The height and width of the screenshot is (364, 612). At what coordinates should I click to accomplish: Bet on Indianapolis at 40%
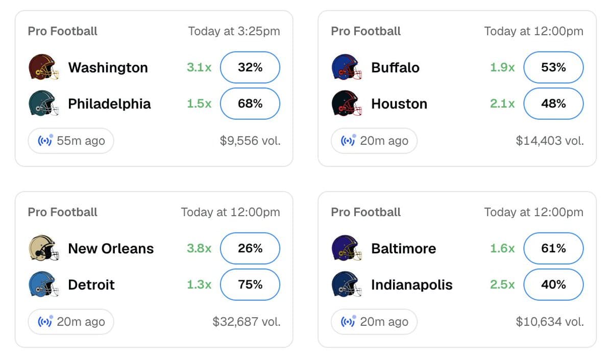tap(553, 284)
